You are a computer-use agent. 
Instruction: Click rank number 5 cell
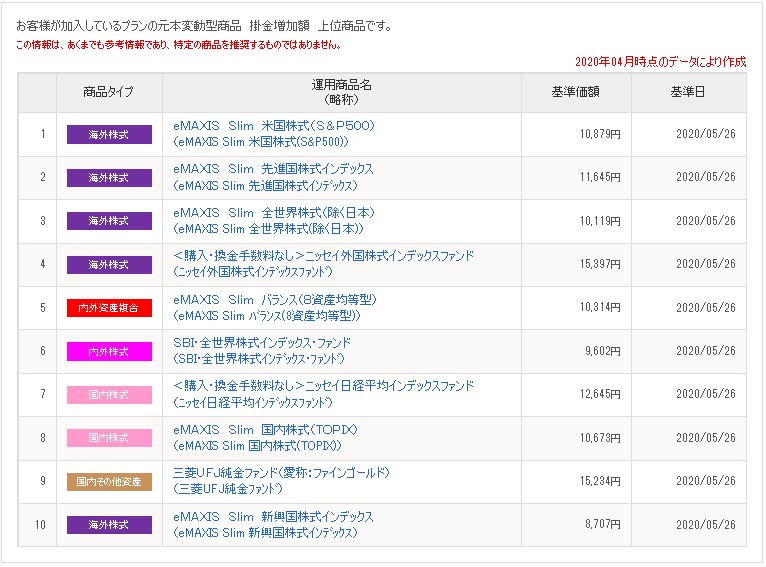(38, 308)
